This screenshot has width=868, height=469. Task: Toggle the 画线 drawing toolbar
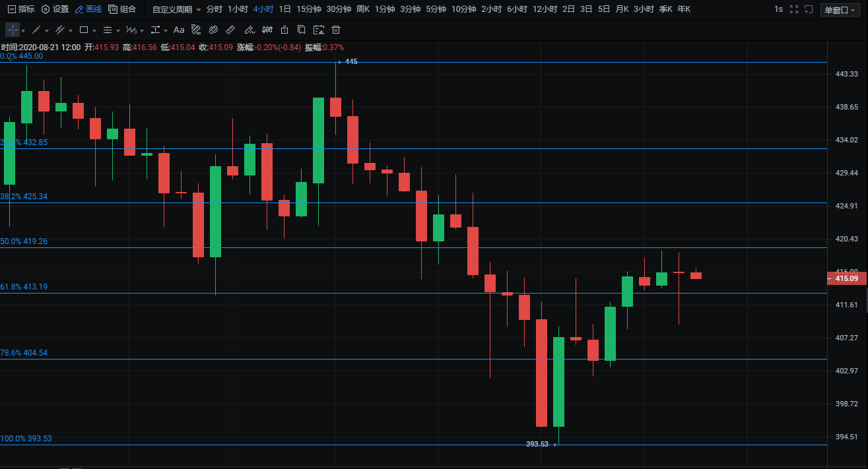[88, 9]
